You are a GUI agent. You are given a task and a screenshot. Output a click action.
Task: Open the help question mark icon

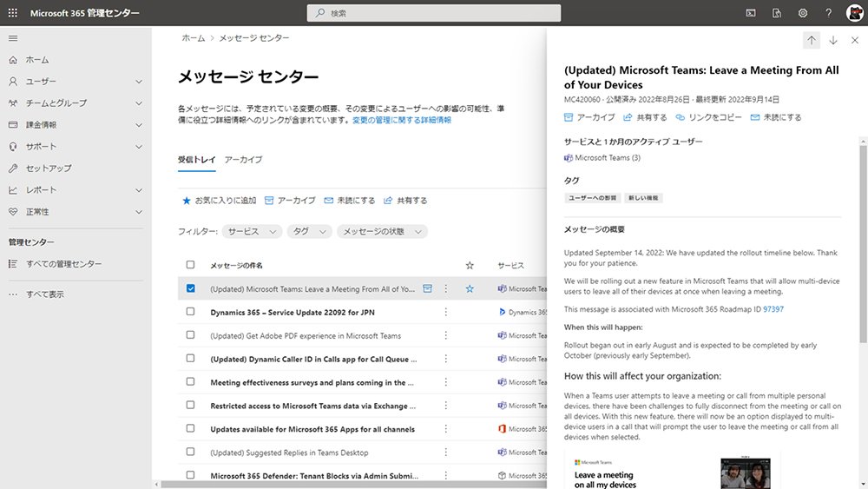829,13
